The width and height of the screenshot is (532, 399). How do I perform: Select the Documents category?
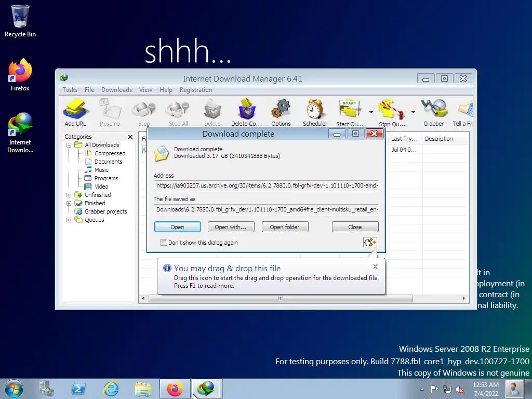[x=108, y=162]
